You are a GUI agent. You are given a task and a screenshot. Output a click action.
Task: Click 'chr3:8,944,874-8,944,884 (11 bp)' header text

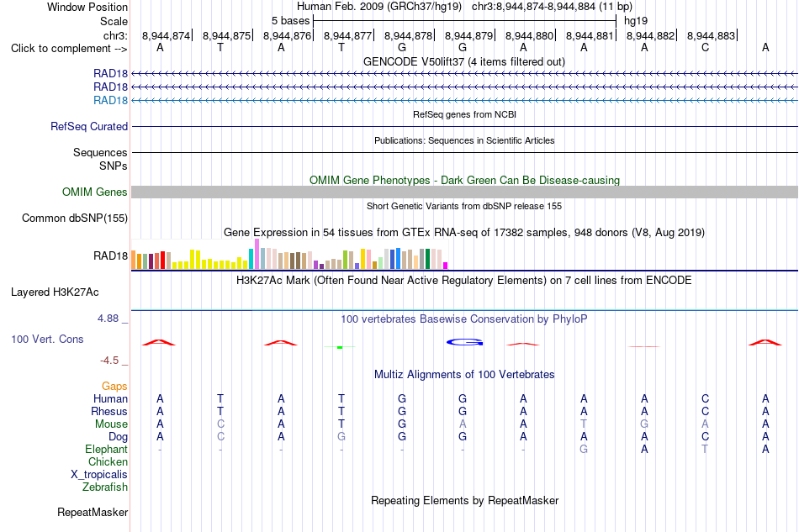click(x=552, y=7)
